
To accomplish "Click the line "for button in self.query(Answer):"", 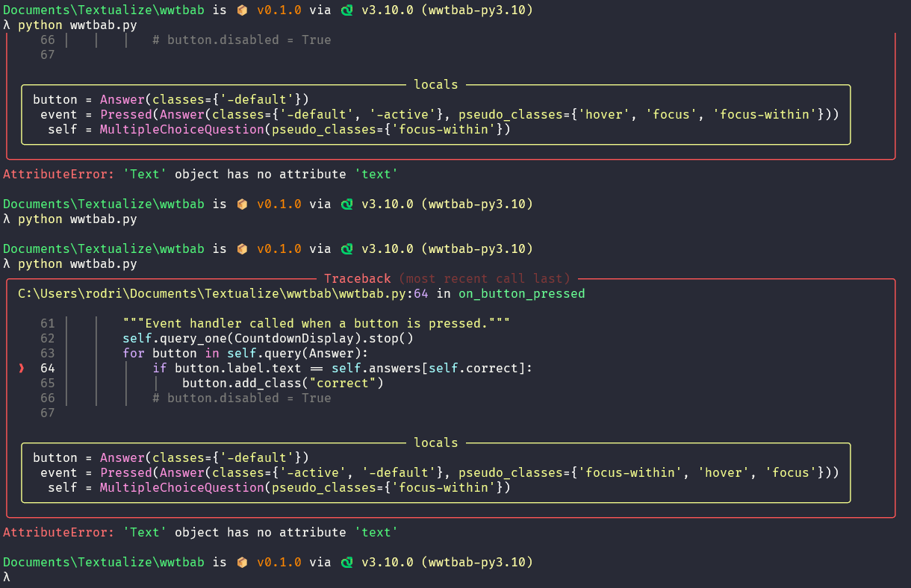I will click(x=245, y=353).
